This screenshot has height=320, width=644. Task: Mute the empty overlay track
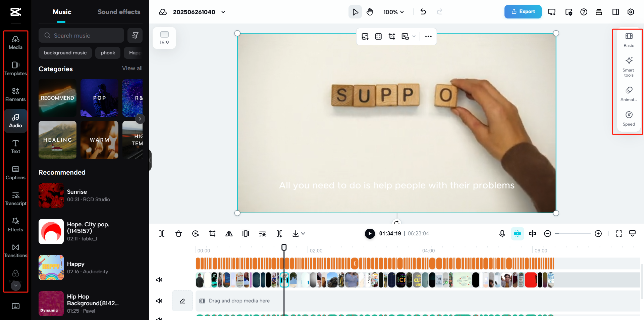click(159, 301)
